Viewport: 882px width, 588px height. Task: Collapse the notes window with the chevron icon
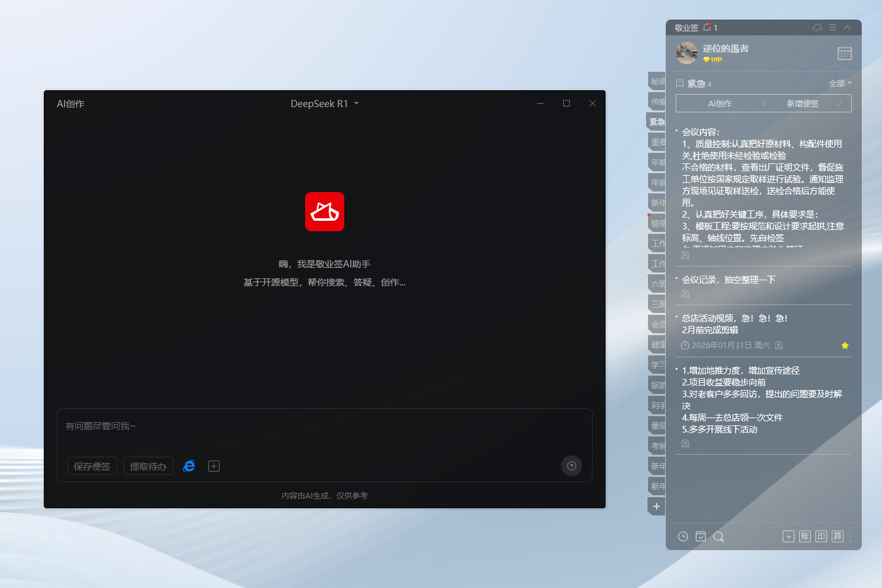coord(847,27)
